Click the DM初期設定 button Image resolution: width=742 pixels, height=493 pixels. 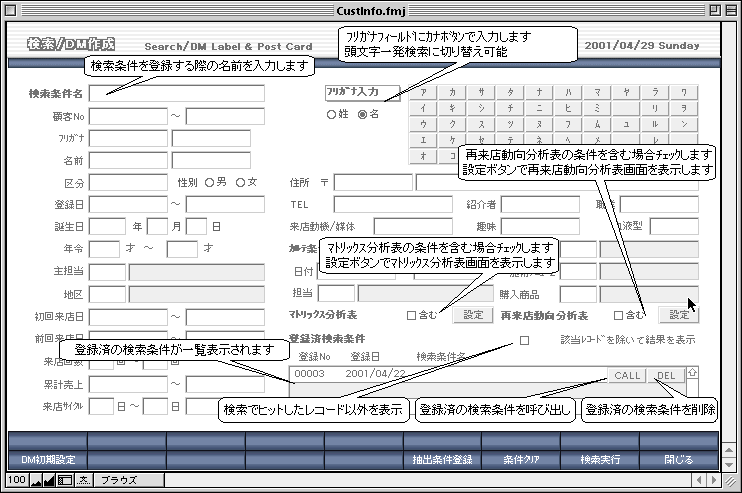(48, 459)
